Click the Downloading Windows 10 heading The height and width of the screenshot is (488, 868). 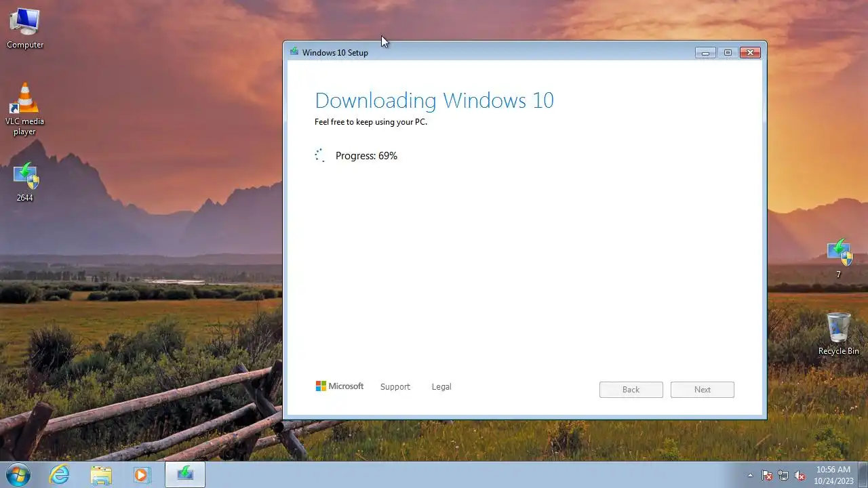coord(435,100)
